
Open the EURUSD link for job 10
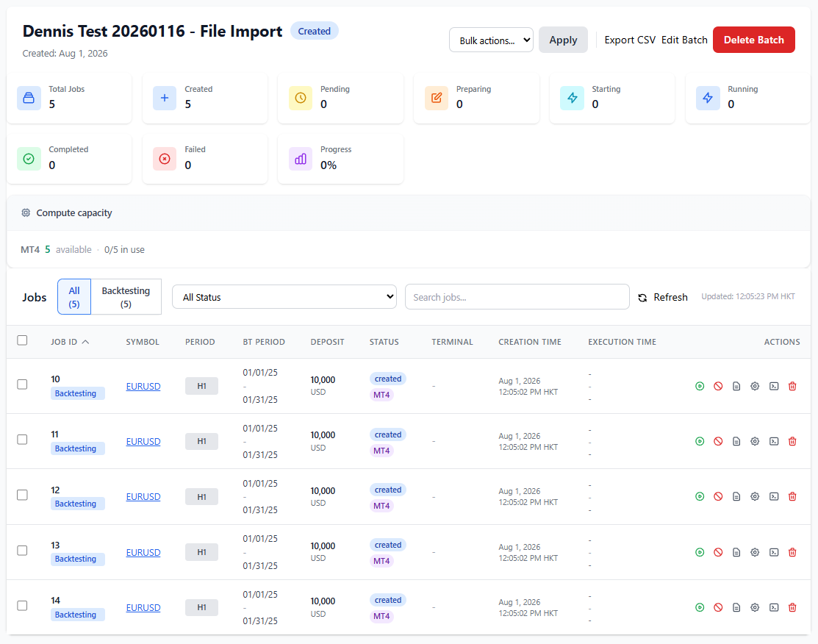coord(143,386)
